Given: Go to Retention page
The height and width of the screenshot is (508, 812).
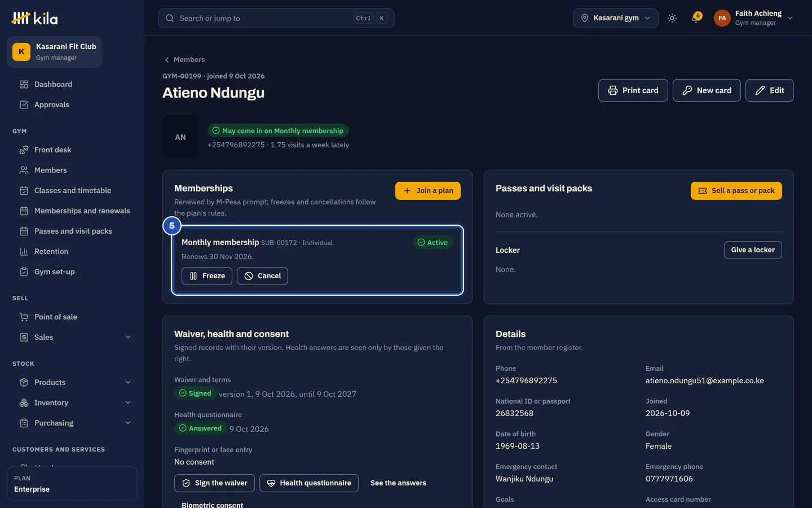Looking at the screenshot, I should click(x=72, y=252).
